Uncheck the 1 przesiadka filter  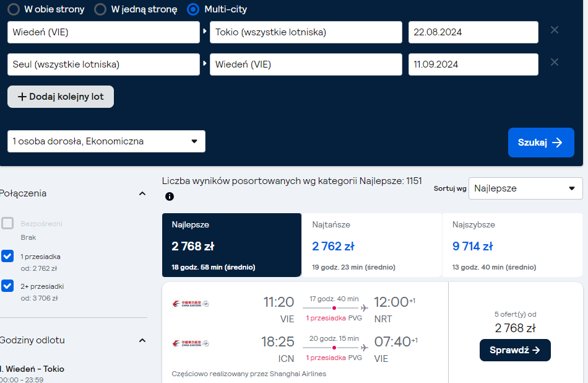pos(7,256)
